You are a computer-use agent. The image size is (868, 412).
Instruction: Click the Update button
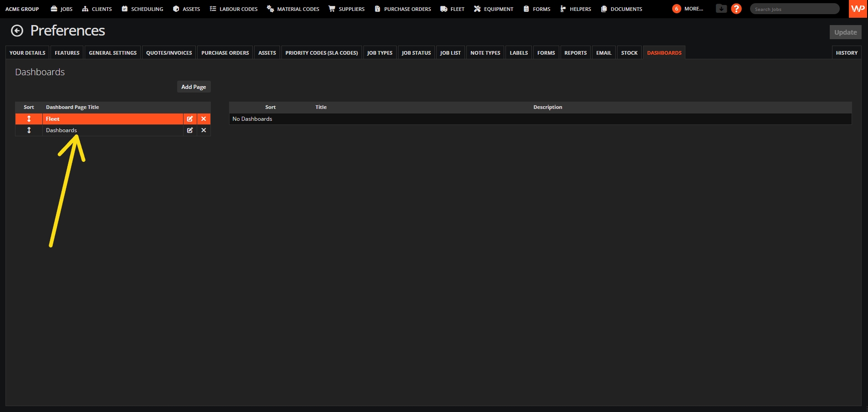[x=845, y=32]
